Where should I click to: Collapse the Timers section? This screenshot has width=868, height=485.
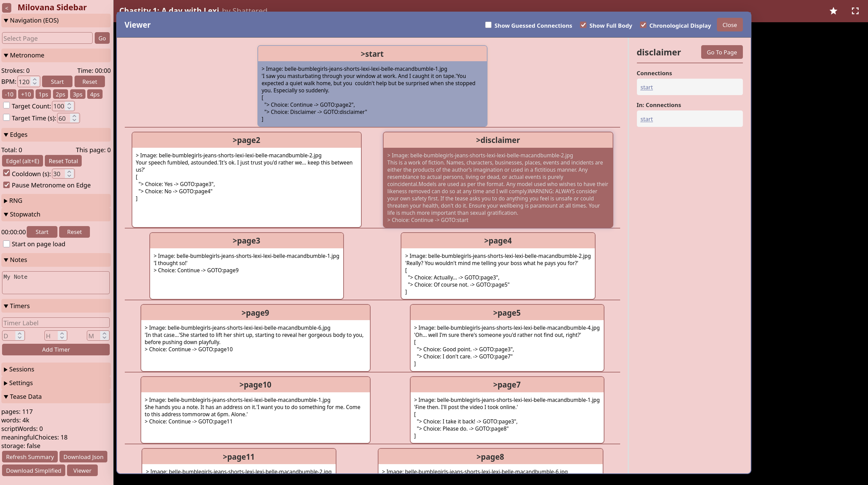tap(56, 306)
